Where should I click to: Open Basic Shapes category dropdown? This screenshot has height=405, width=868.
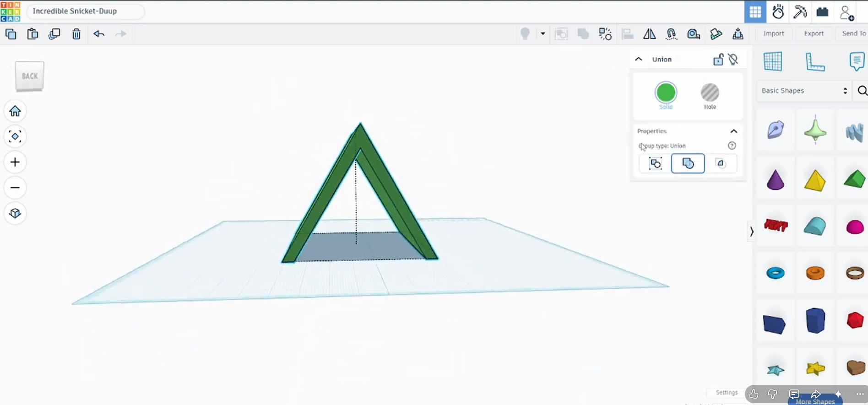[x=804, y=91]
